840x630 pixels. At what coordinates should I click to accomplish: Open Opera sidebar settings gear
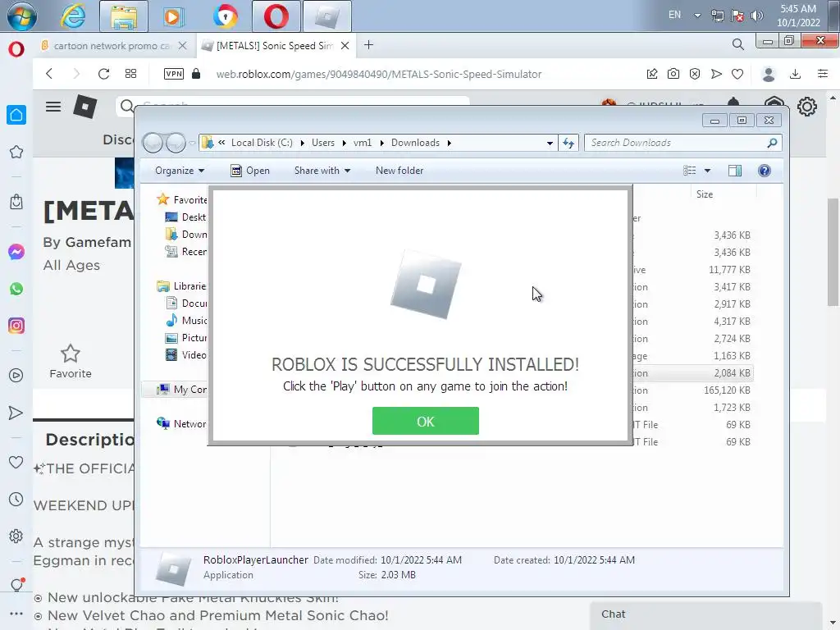click(16, 536)
